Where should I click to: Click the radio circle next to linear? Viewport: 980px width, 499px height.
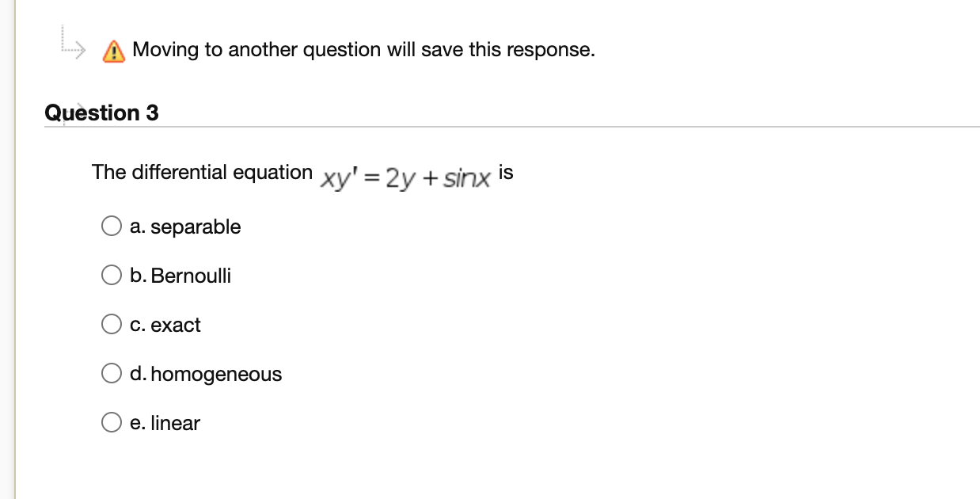click(112, 422)
